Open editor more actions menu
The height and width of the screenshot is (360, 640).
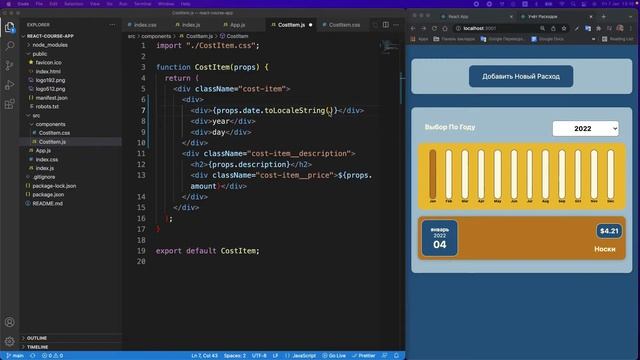coord(396,24)
